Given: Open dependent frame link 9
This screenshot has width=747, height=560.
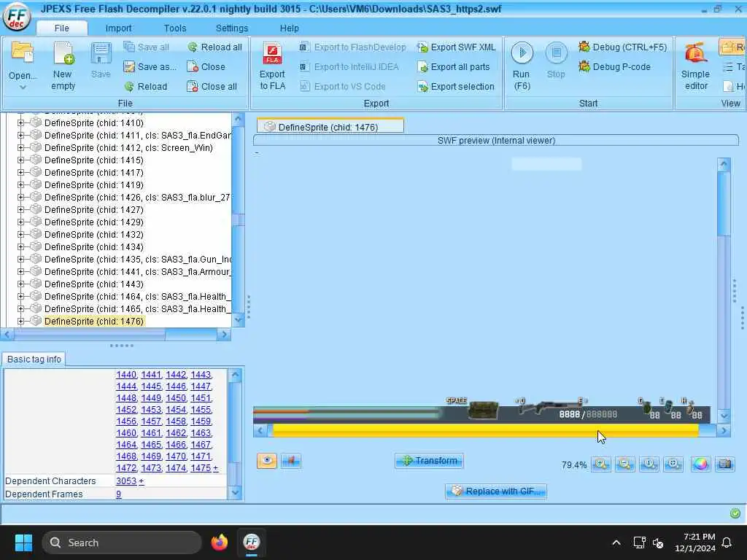Looking at the screenshot, I should (119, 494).
